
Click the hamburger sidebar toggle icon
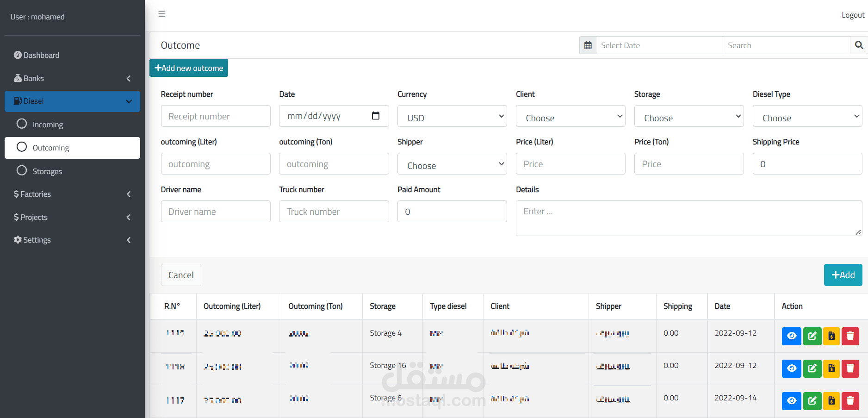click(x=162, y=14)
